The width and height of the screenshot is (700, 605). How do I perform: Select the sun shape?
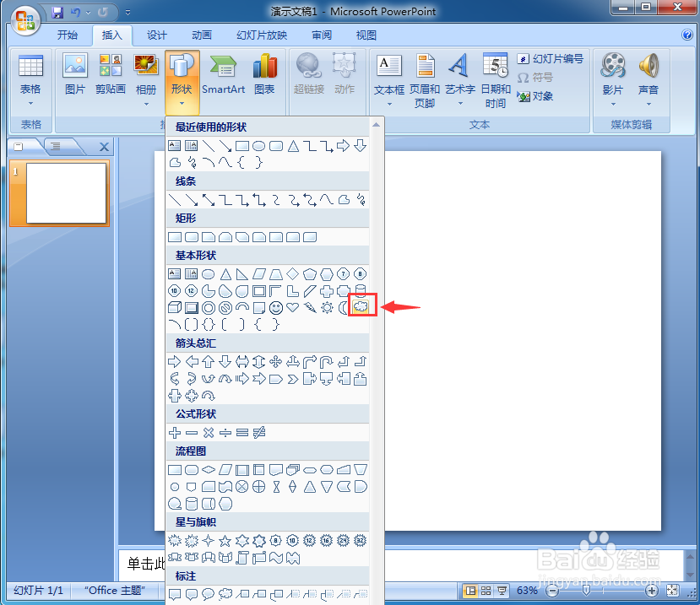pos(327,307)
